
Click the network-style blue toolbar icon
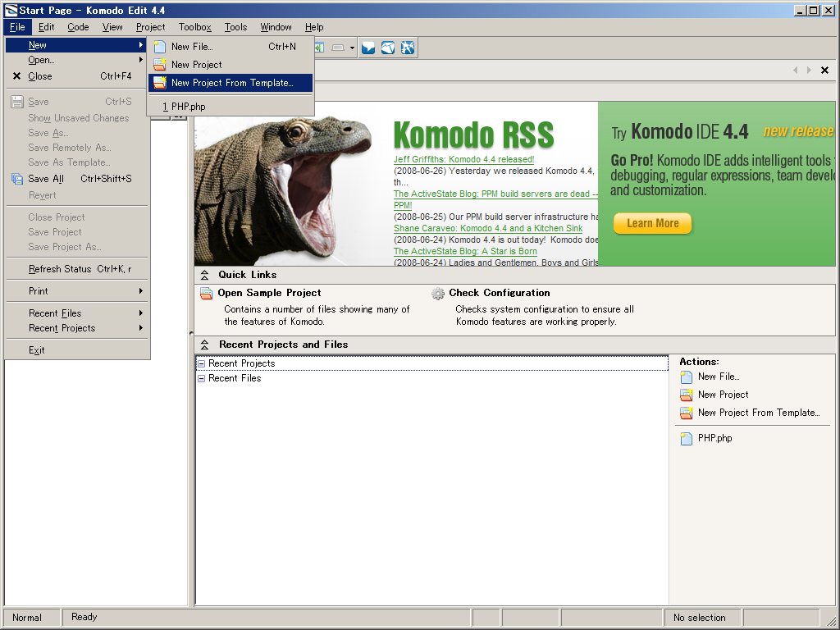408,48
